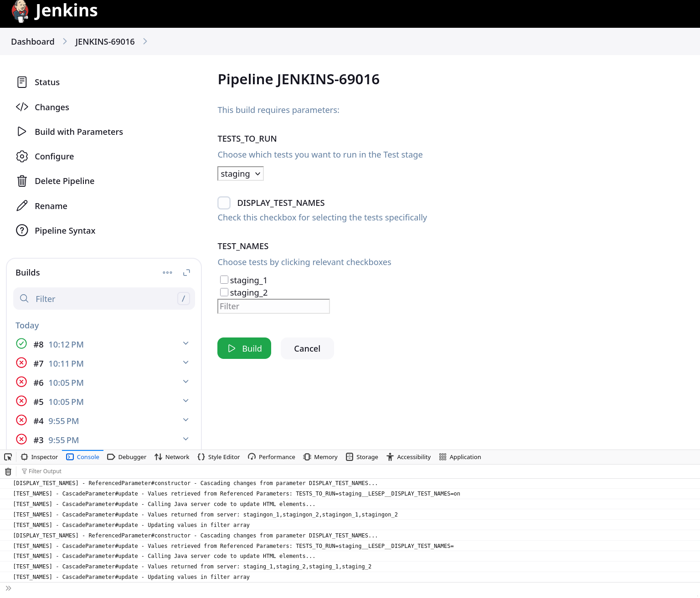Click the Jenkins butler logo
This screenshot has height=598, width=700.
20,11
